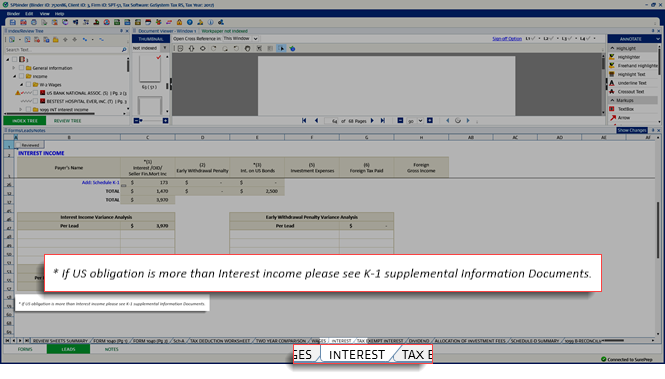Click the Add: Schedule K-1 link
The image size is (665, 379).
pyautogui.click(x=101, y=182)
